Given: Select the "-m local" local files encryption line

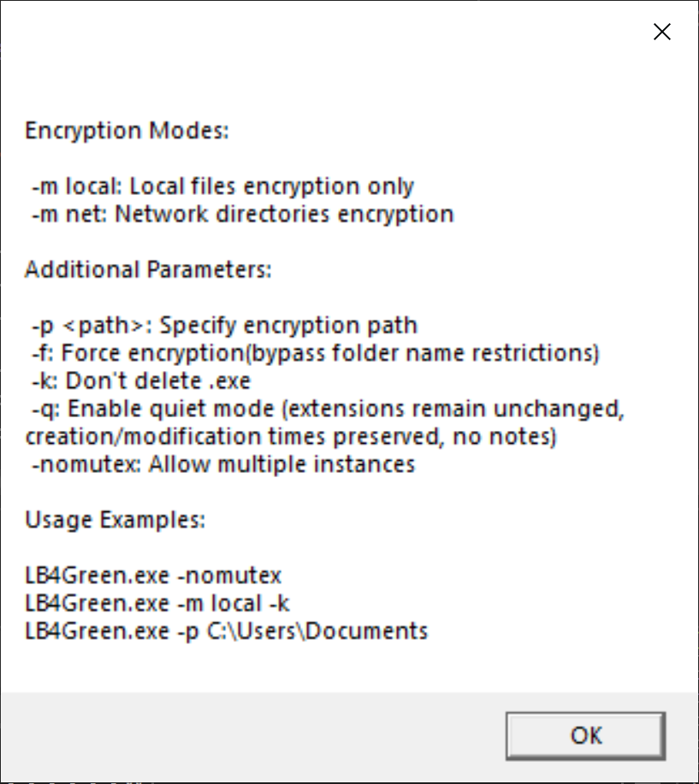Looking at the screenshot, I should click(x=222, y=186).
